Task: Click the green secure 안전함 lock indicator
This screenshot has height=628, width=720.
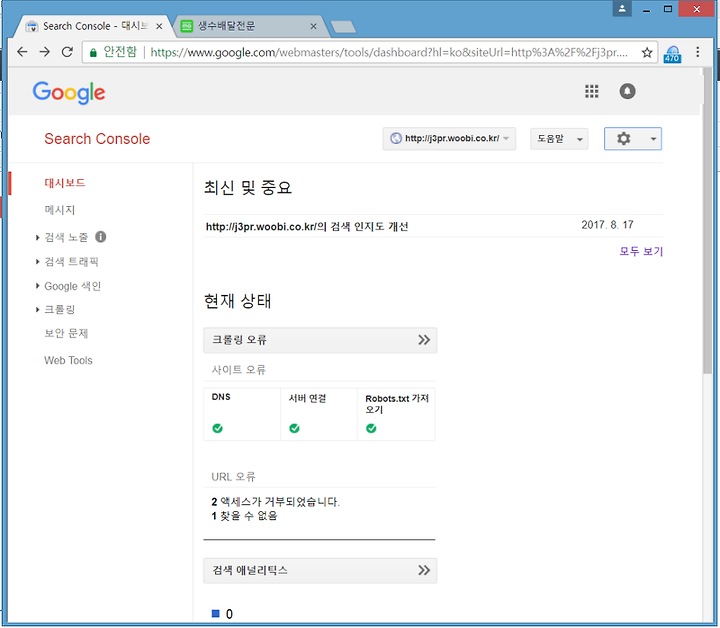Action: point(113,52)
